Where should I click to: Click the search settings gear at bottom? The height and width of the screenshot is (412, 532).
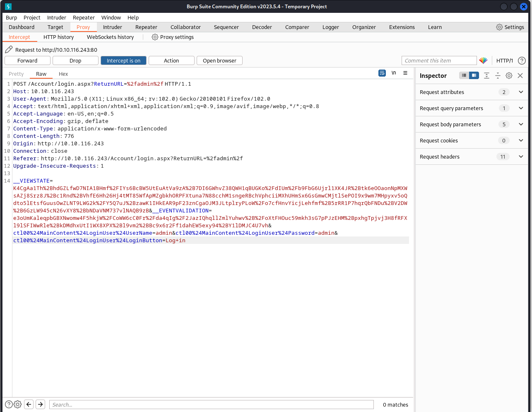(x=18, y=405)
